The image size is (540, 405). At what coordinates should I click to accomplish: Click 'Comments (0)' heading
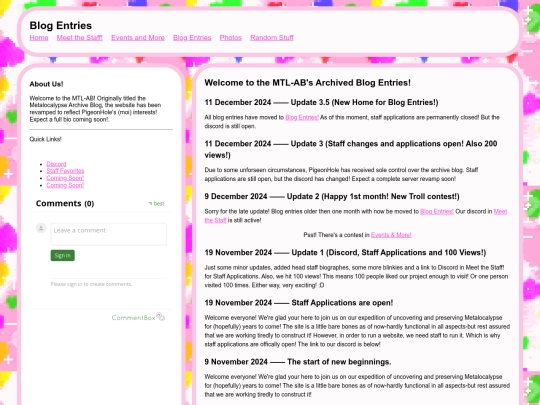(x=65, y=204)
